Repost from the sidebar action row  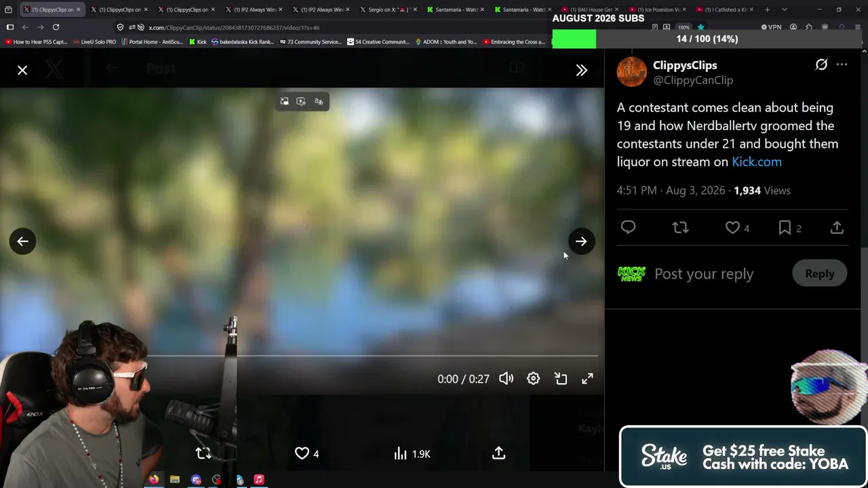click(x=680, y=228)
